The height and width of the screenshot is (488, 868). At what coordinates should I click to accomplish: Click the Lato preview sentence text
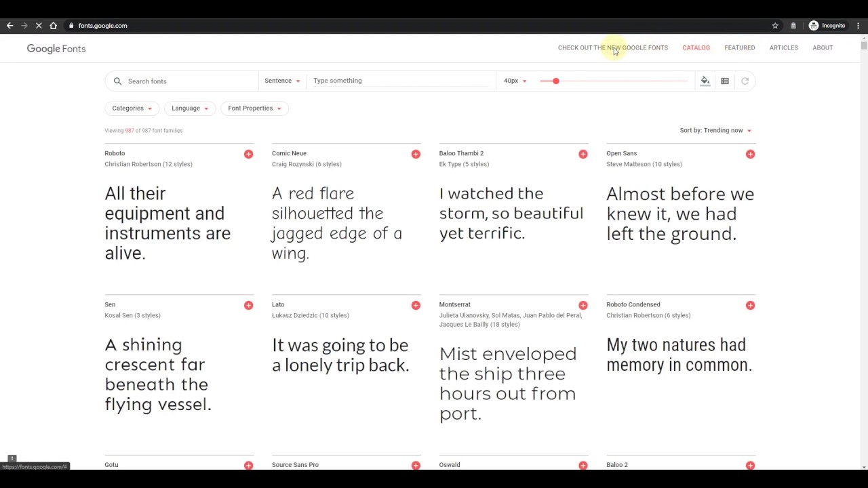tap(340, 355)
